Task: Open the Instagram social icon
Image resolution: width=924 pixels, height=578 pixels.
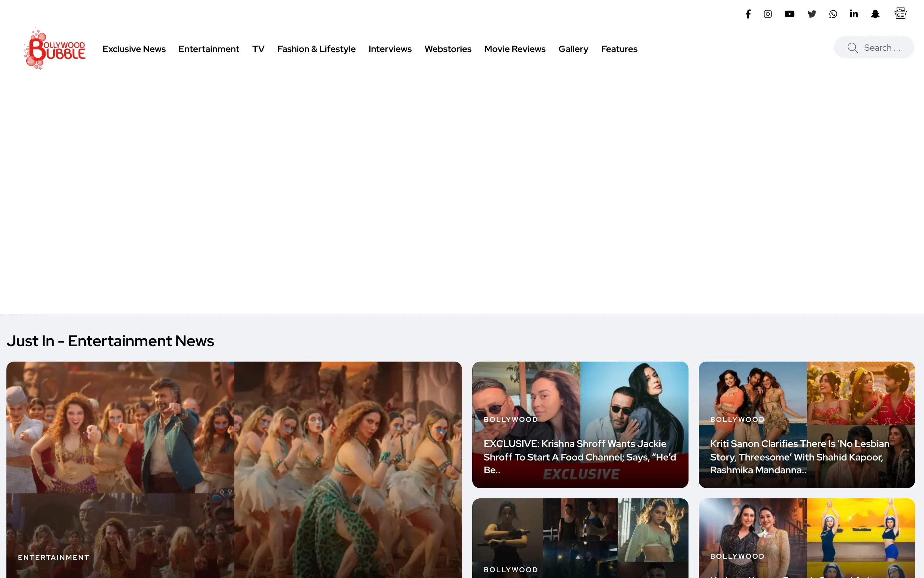Action: [x=768, y=14]
